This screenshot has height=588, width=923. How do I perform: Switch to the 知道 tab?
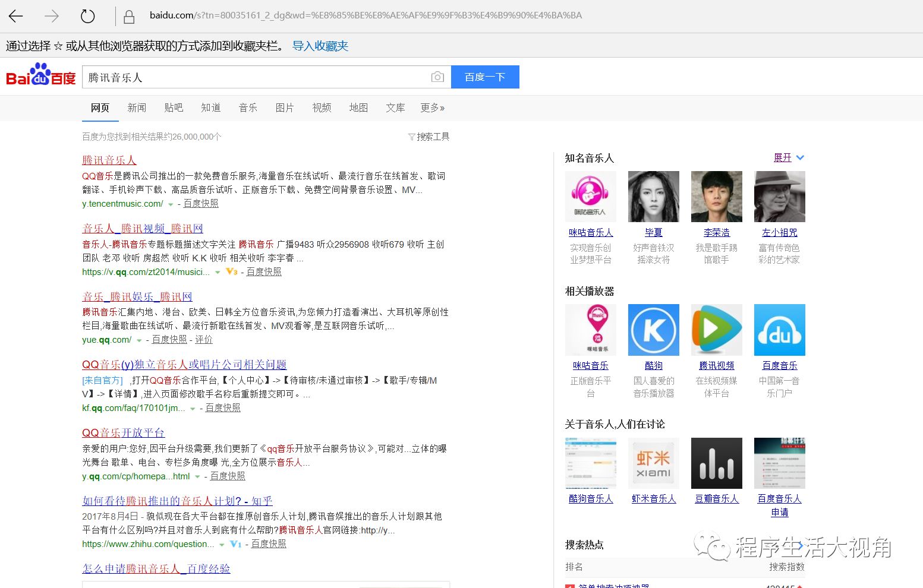click(x=210, y=108)
